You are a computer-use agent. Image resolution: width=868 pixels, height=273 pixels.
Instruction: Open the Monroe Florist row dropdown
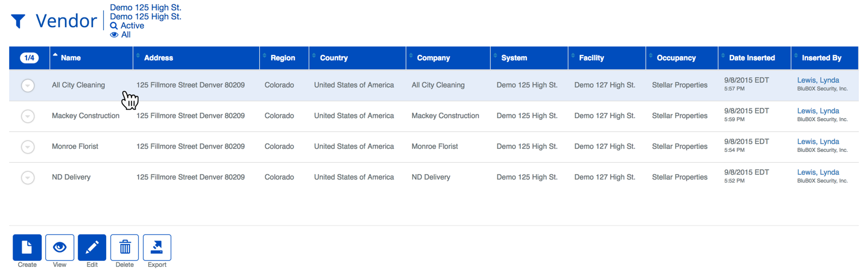pos(28,147)
